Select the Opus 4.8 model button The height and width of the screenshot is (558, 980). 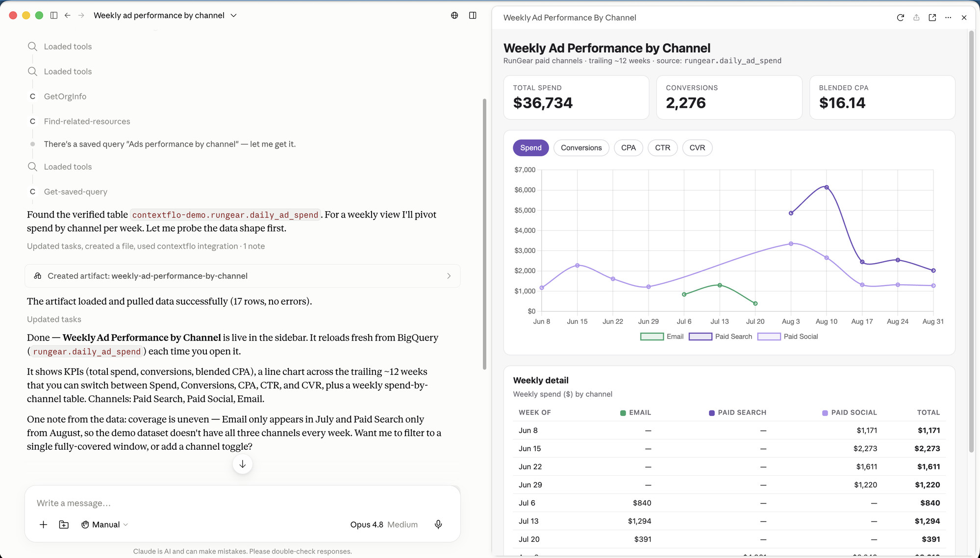pos(384,524)
